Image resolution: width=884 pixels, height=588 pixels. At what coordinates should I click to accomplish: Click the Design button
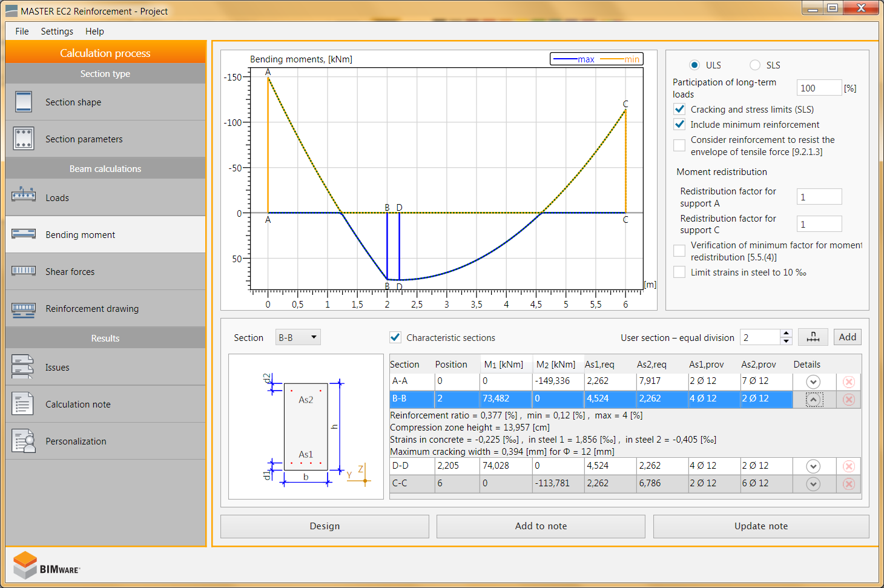pyautogui.click(x=325, y=526)
